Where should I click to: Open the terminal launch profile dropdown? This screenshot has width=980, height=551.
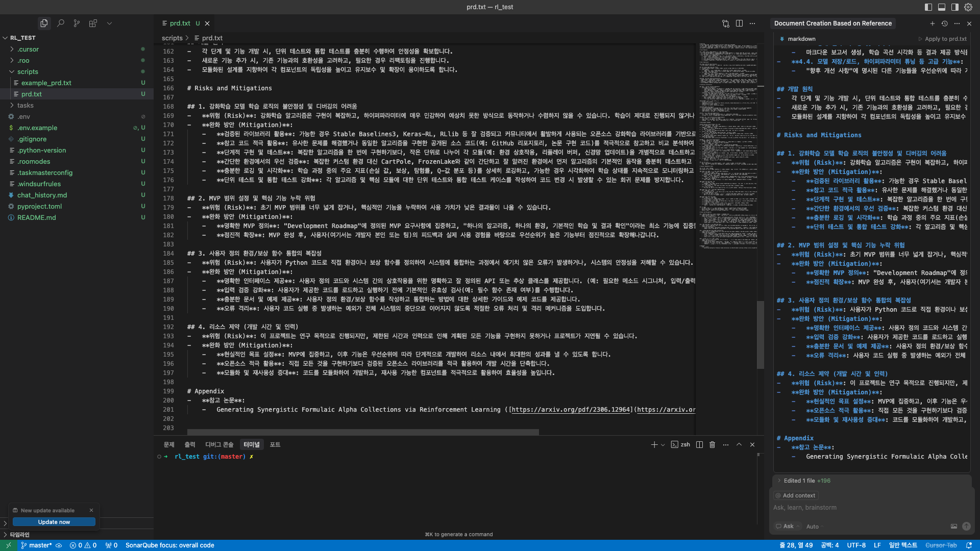tap(663, 445)
